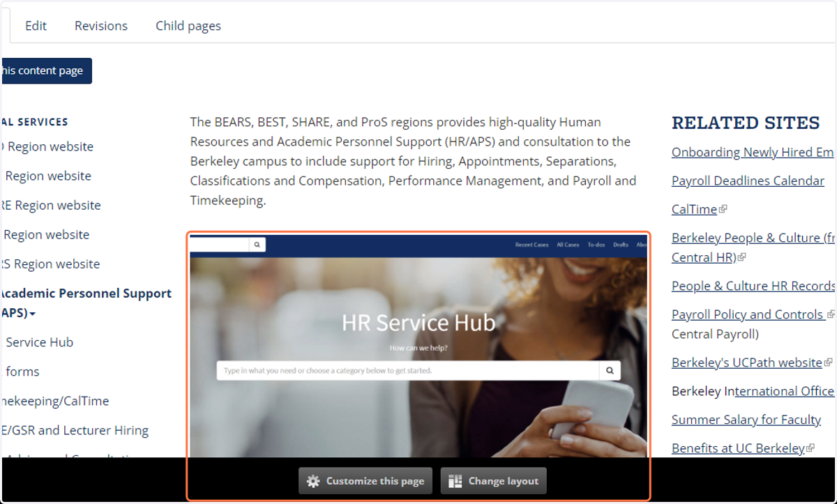Screen dimensions: 837x504
Task: Click external link icon after Benefits at UC Berkeley
Action: (x=810, y=448)
